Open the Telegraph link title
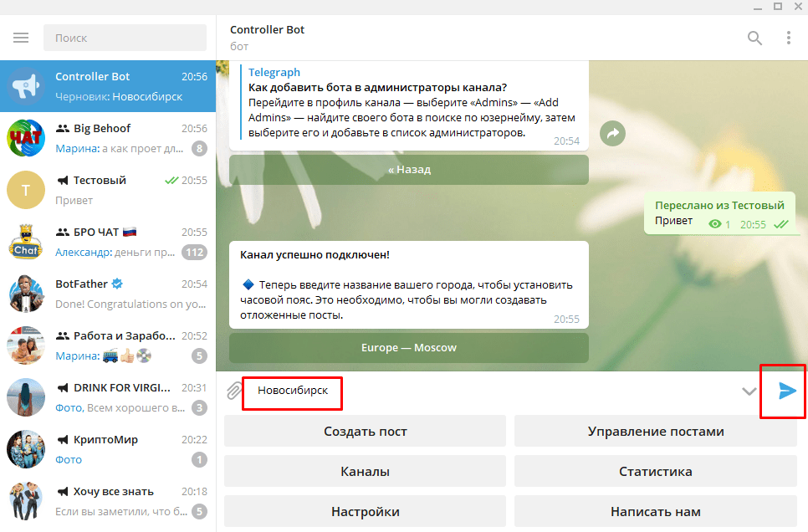Viewport: 808px width, 532px height. tap(274, 72)
